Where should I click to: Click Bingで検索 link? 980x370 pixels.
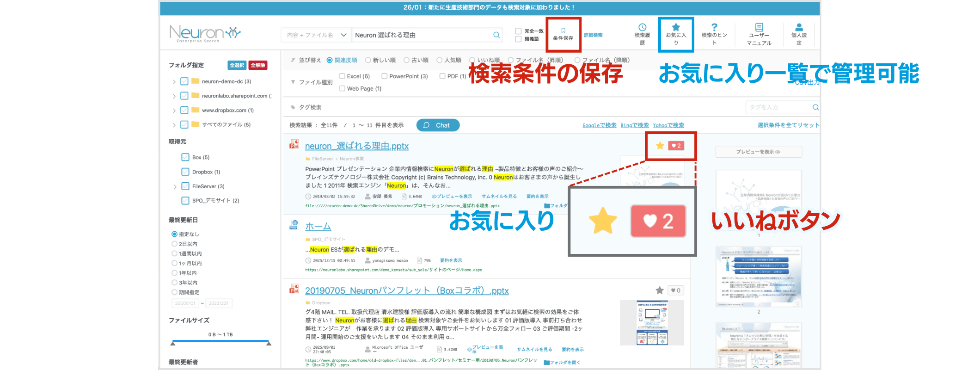634,125
